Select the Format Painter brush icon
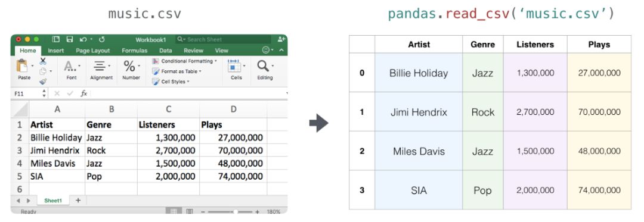The height and width of the screenshot is (222, 644). (x=43, y=82)
